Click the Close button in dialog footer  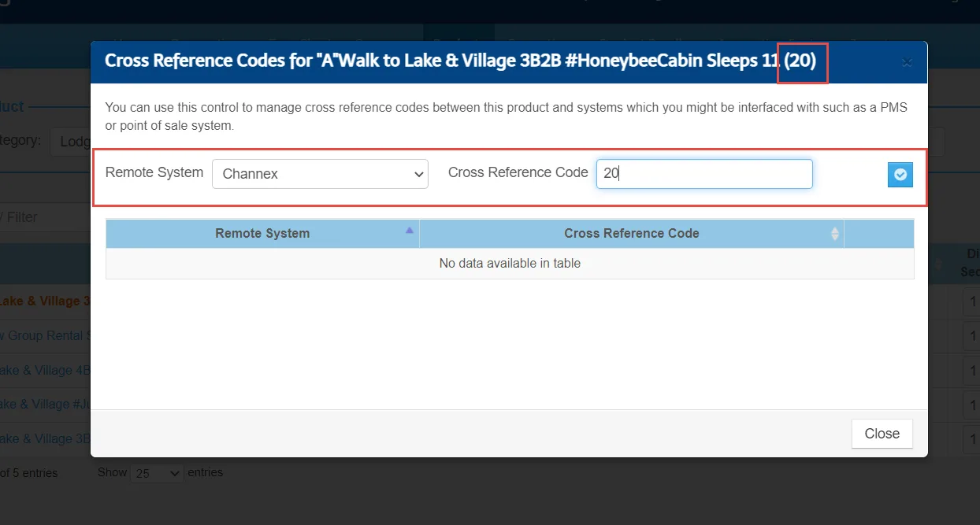pos(882,434)
